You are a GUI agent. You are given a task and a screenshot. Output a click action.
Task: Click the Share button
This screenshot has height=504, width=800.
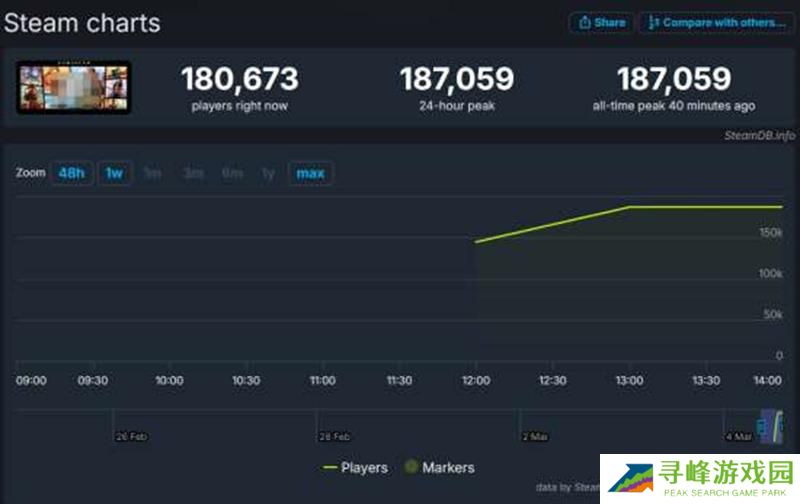coord(602,22)
